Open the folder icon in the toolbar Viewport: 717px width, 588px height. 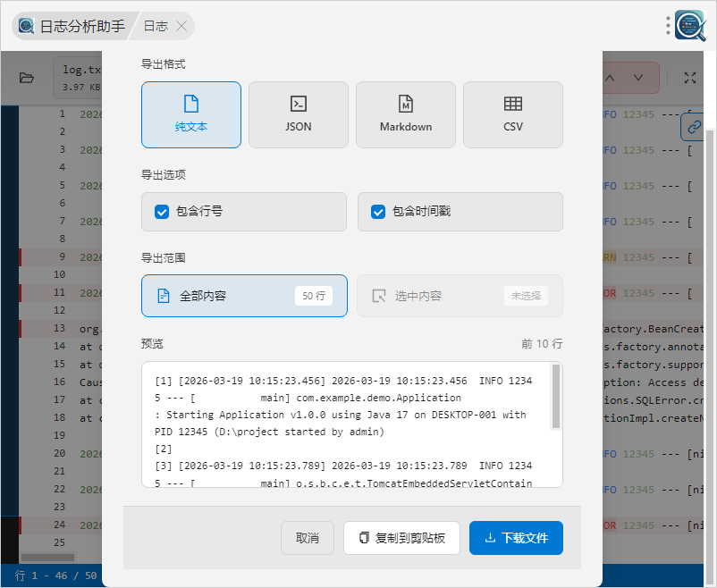click(x=27, y=78)
